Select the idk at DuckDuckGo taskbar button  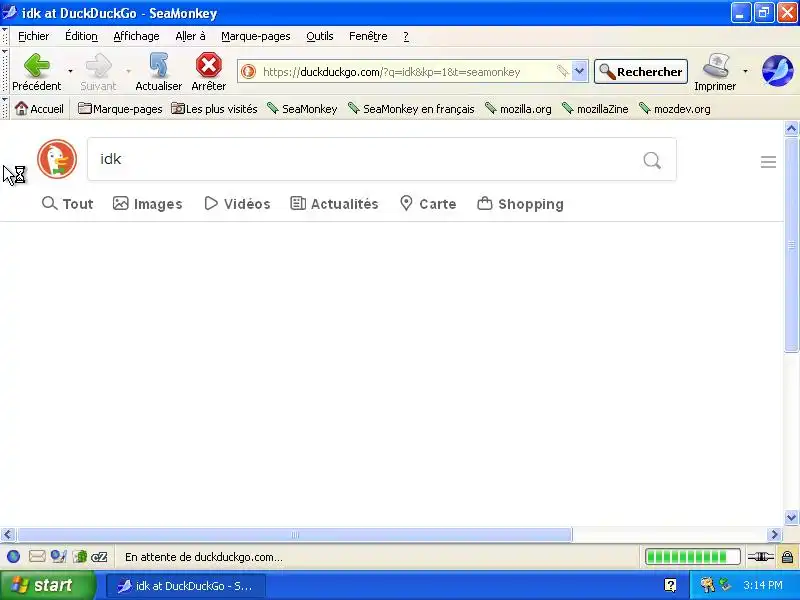186,586
